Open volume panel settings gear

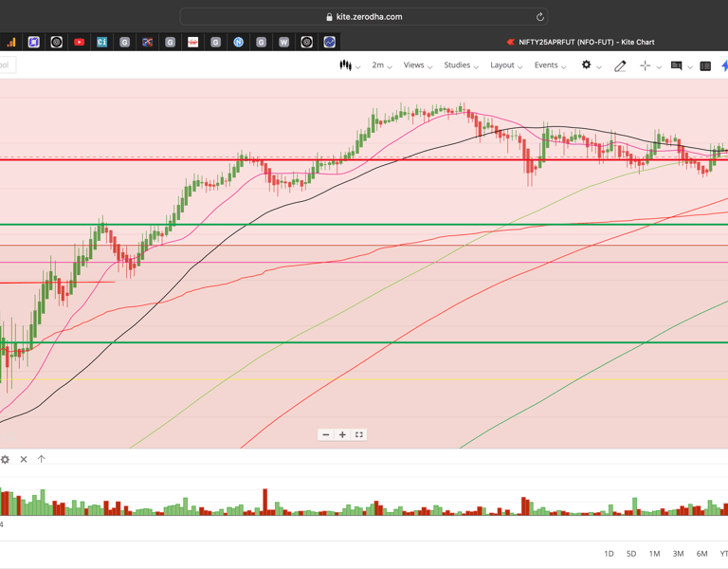(x=5, y=459)
